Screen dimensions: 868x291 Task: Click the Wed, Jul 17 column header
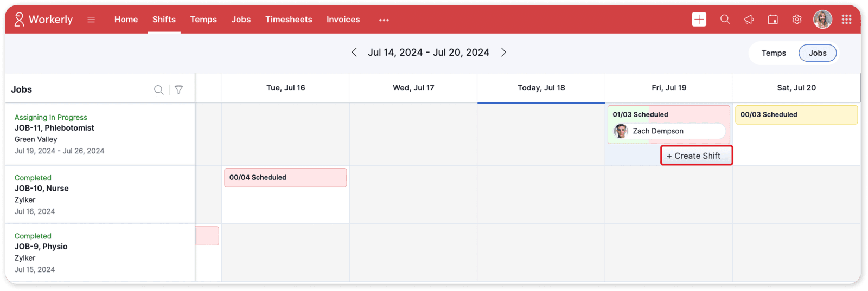(413, 88)
